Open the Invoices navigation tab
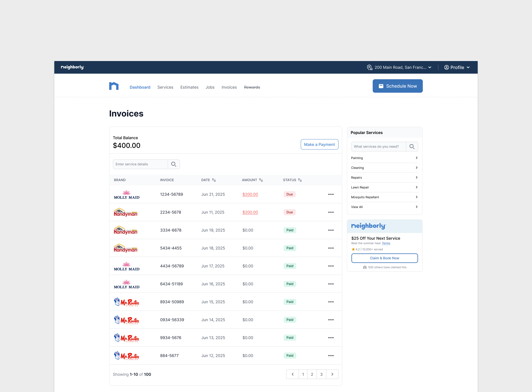Image resolution: width=532 pixels, height=392 pixels. 229,87
